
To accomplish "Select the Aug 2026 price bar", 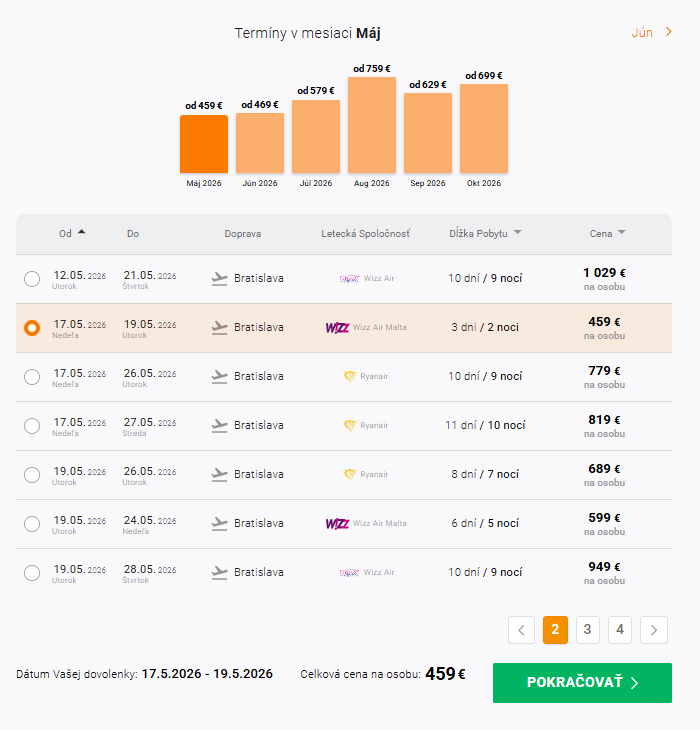I will tap(372, 125).
